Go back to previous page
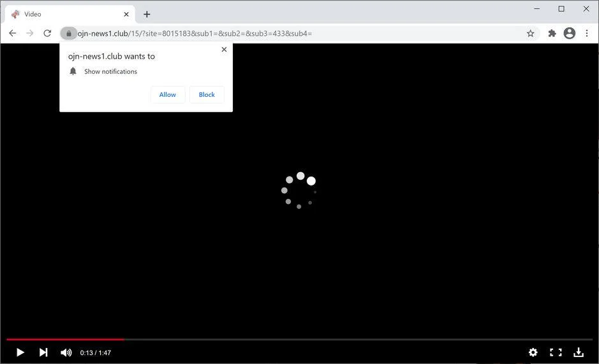The height and width of the screenshot is (364, 599). [13, 33]
